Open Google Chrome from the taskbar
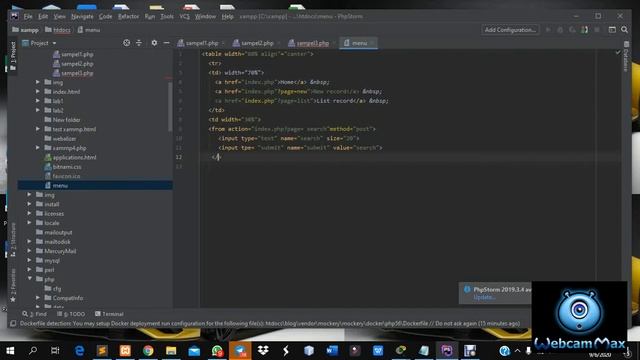The image size is (640, 360). point(148,351)
